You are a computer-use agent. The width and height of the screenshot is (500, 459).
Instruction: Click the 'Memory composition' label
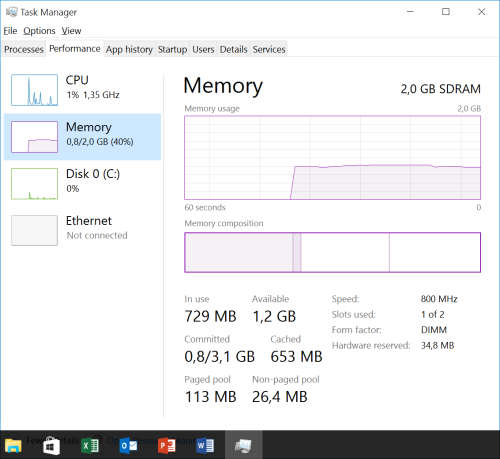[x=224, y=223]
